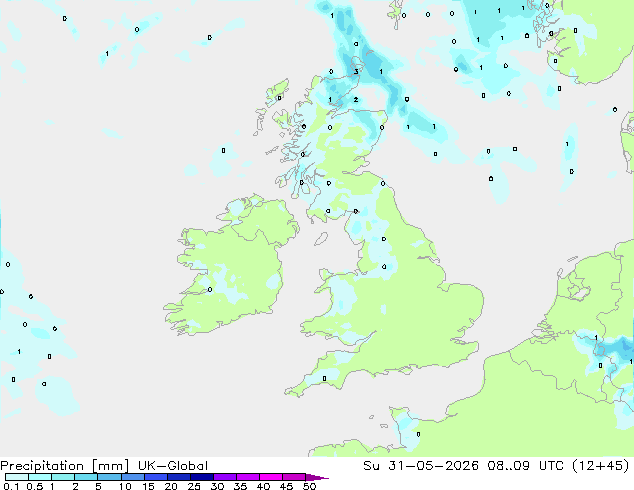The height and width of the screenshot is (490, 634).
Task: Select the legend swatch between 0.1 and 0.5
Action: click(x=17, y=477)
